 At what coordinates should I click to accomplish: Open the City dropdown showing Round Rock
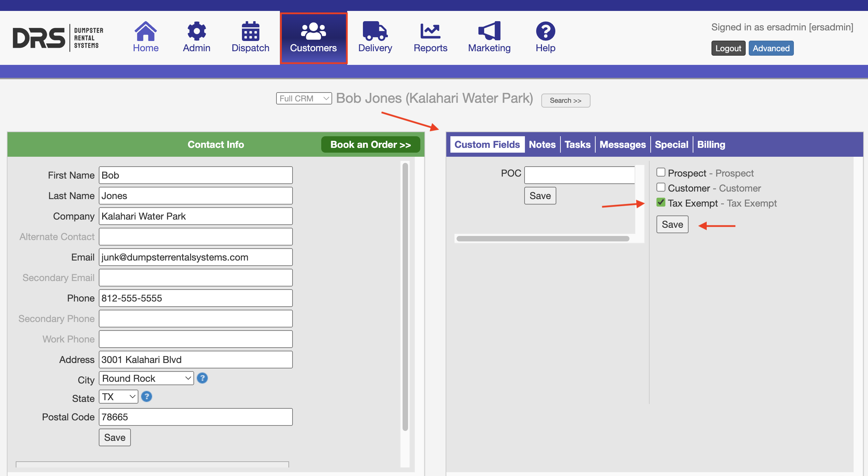pyautogui.click(x=146, y=378)
